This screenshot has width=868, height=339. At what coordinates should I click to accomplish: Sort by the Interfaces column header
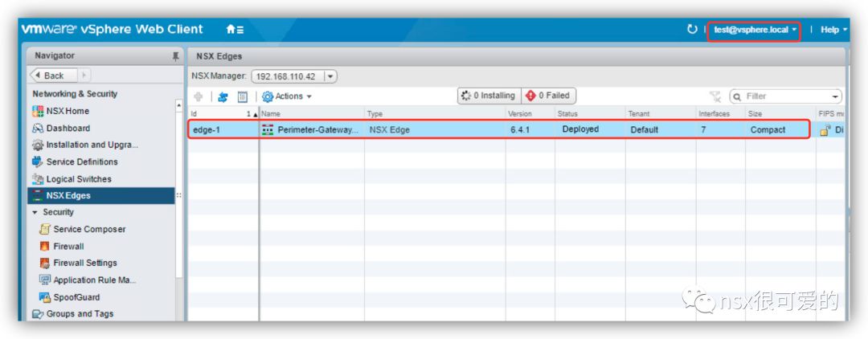[720, 113]
